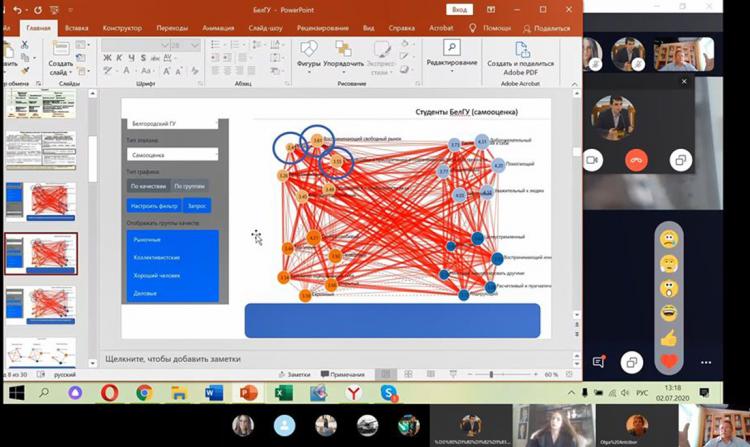Adjust the zoom slider in status bar
The image size is (750, 447).
pyautogui.click(x=490, y=374)
